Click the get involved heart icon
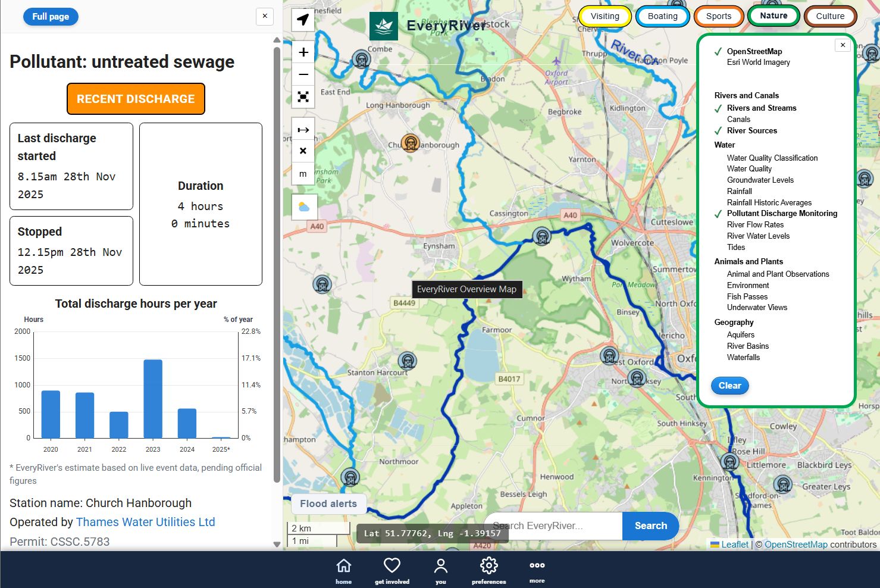This screenshot has height=588, width=880. point(392,570)
